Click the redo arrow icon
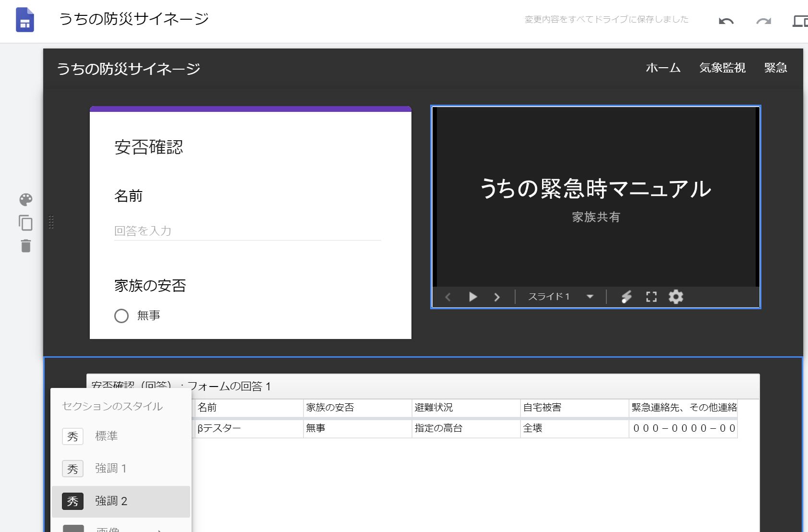Image resolution: width=808 pixels, height=532 pixels. [x=763, y=21]
